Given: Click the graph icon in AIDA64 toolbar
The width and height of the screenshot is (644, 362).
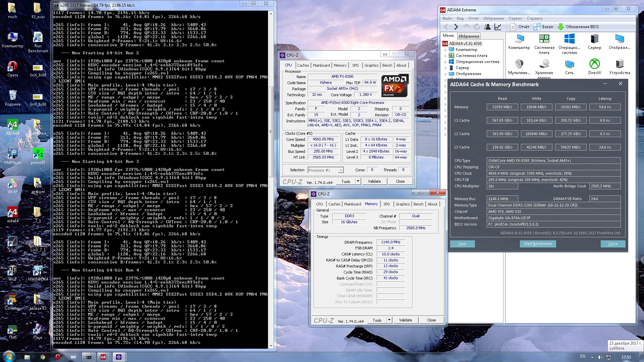Looking at the screenshot, I should pyautogui.click(x=498, y=27).
